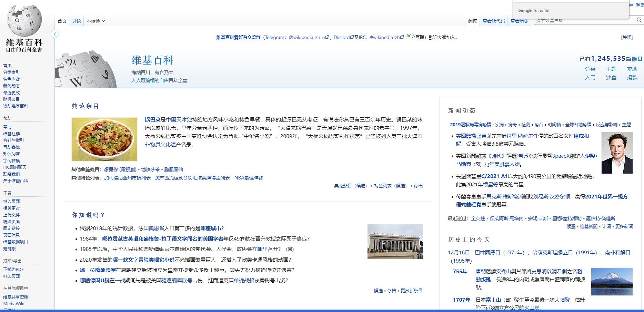644x312 pixels.
Task: Open the 最近更改 sidebar link
Action: click(11, 92)
